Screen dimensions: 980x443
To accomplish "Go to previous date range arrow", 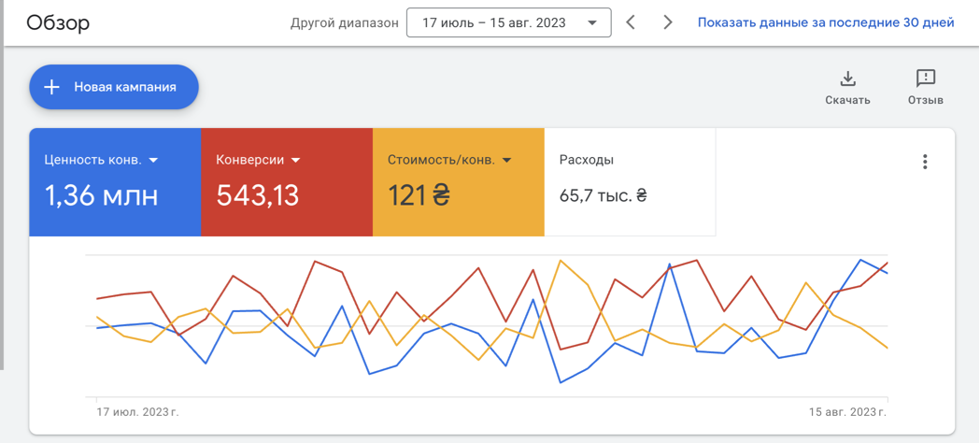I will point(631,22).
